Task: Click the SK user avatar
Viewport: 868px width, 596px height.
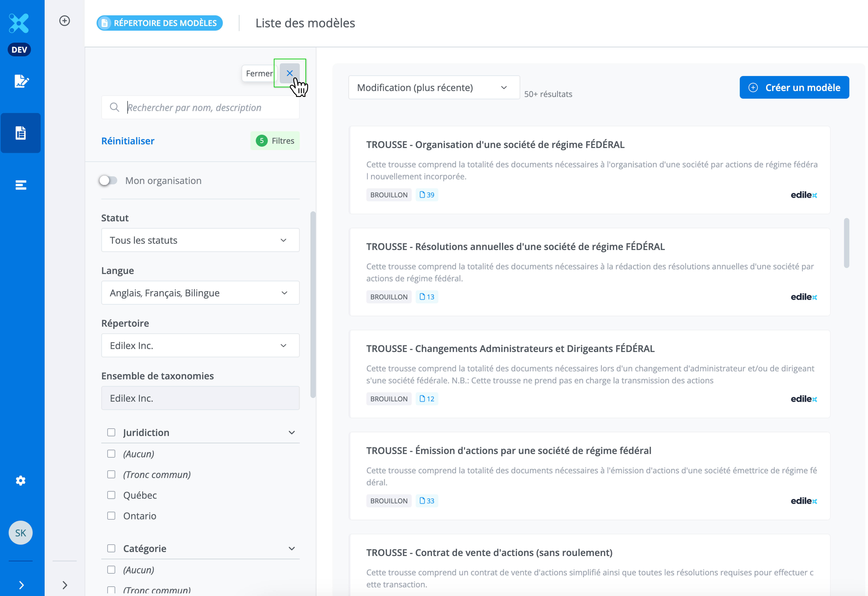Action: click(x=20, y=533)
